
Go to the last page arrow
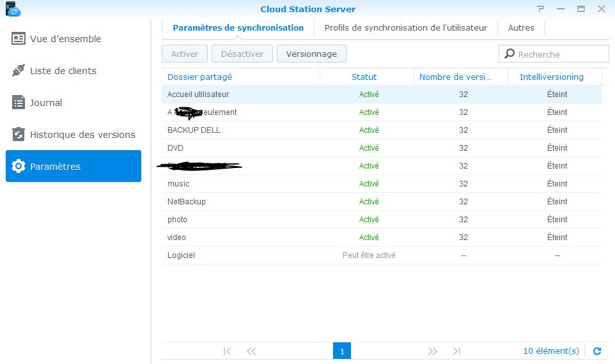[456, 351]
